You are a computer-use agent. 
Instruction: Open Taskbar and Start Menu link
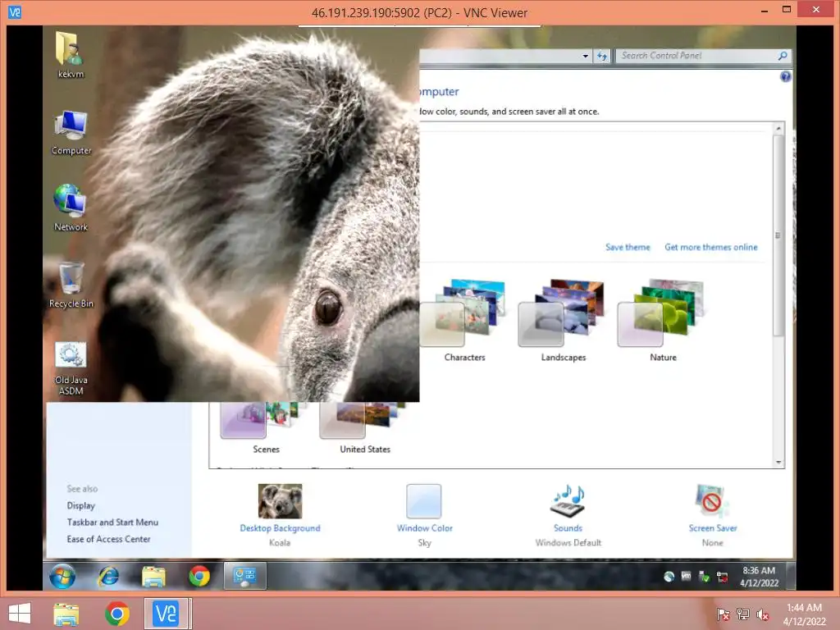112,522
